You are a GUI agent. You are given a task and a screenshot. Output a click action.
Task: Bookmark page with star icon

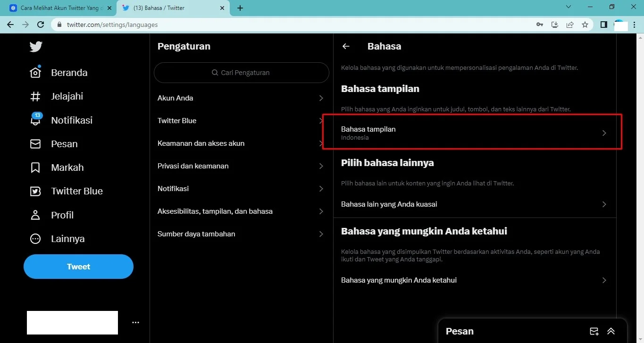(x=585, y=25)
